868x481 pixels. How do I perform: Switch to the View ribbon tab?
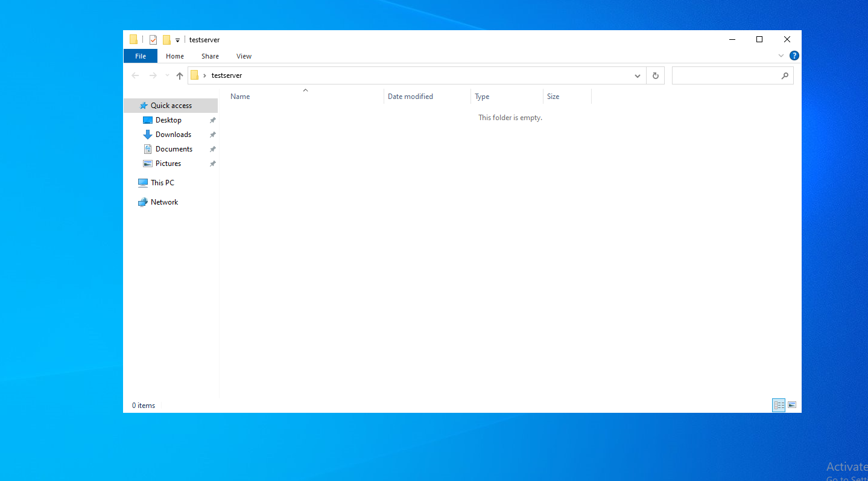244,56
